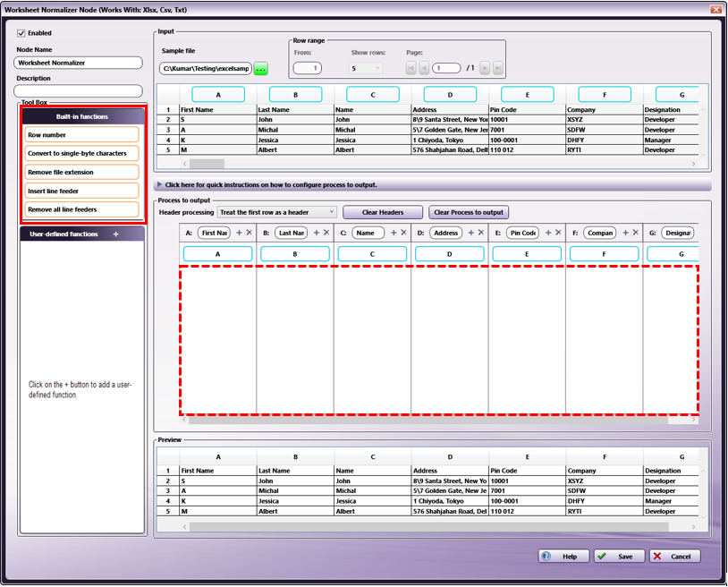Viewport: 728px width, 587px height.
Task: Click the Sample file path field
Action: pyautogui.click(x=206, y=68)
